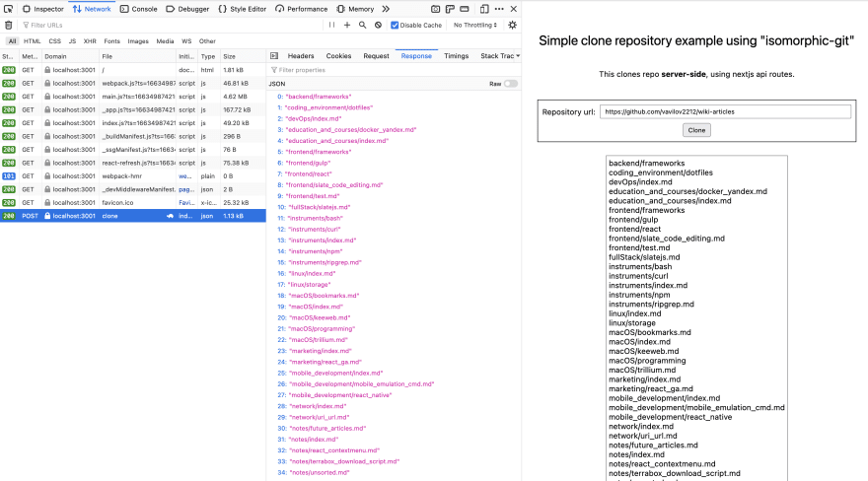Open the Cookies details tab
This screenshot has height=481, width=868.
[x=338, y=56]
